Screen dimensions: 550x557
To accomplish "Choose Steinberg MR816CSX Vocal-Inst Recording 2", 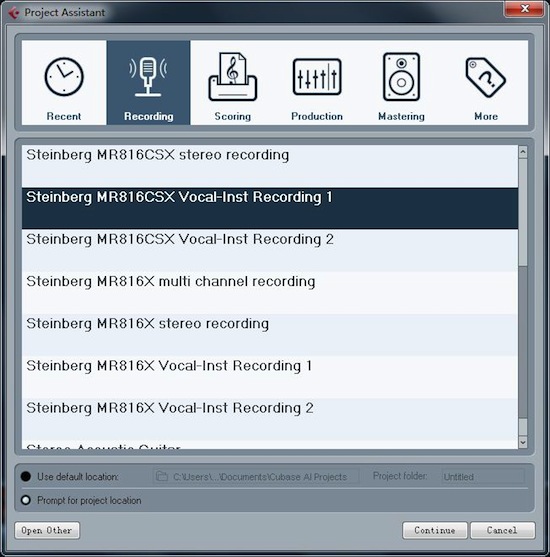I will click(x=270, y=250).
